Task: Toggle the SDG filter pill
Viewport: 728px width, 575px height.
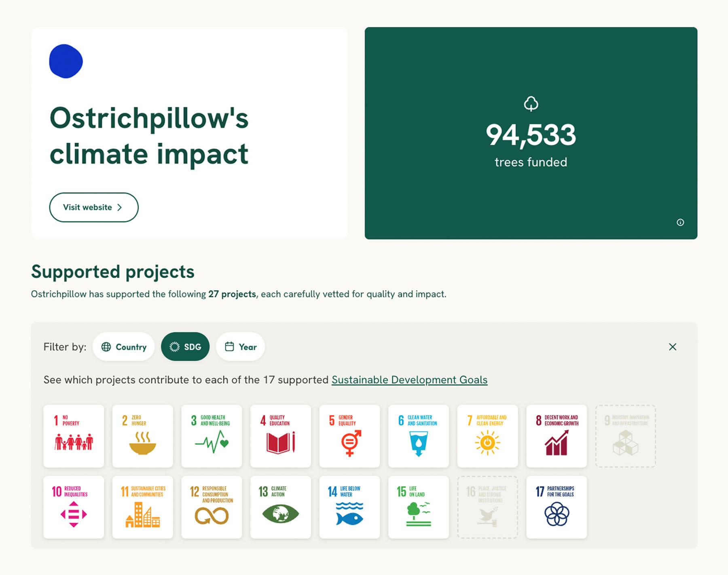Action: pos(185,347)
